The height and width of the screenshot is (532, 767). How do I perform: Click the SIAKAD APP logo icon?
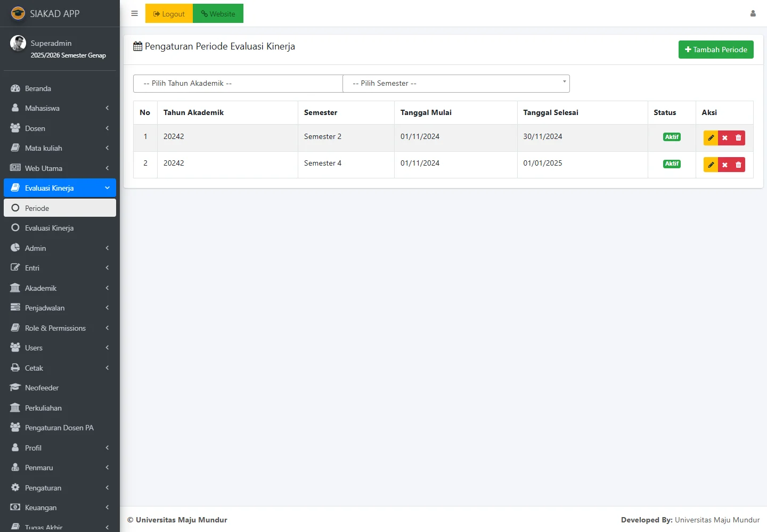pos(18,13)
